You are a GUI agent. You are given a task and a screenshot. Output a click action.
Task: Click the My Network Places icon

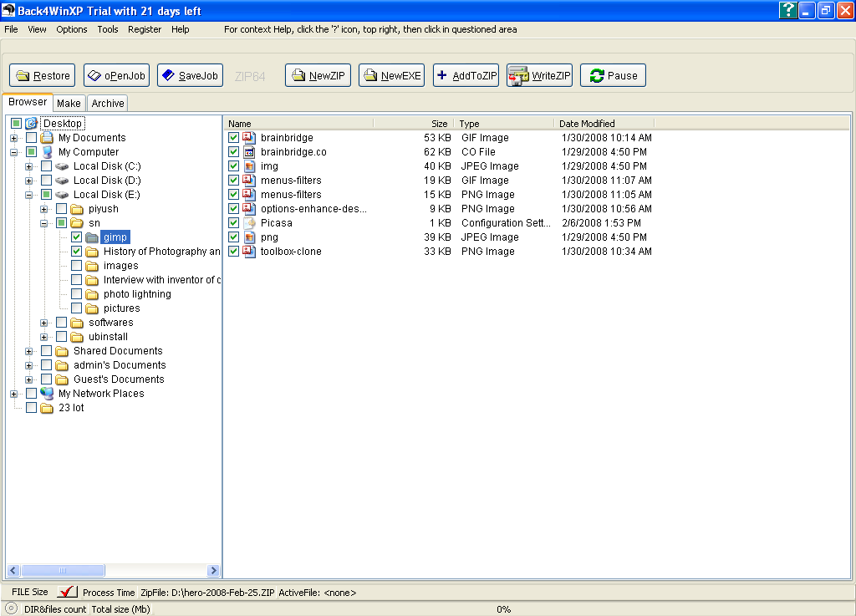click(x=48, y=394)
